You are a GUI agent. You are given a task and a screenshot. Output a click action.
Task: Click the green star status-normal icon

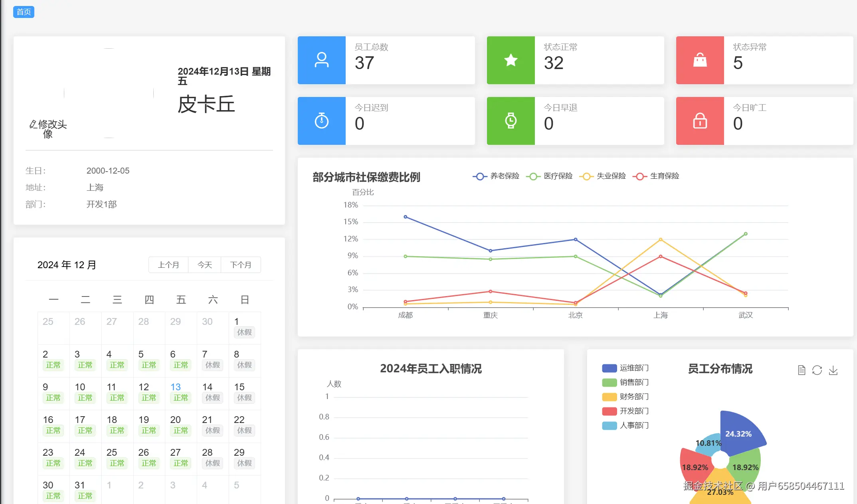point(511,60)
